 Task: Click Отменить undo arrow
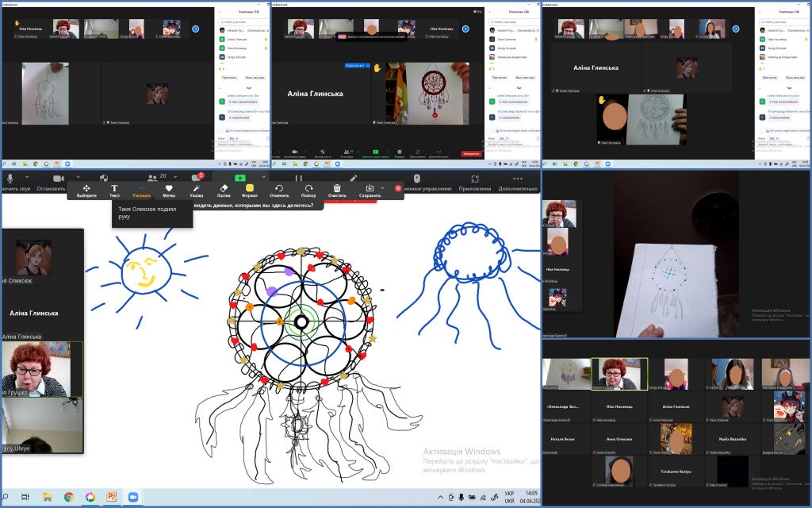point(279,190)
